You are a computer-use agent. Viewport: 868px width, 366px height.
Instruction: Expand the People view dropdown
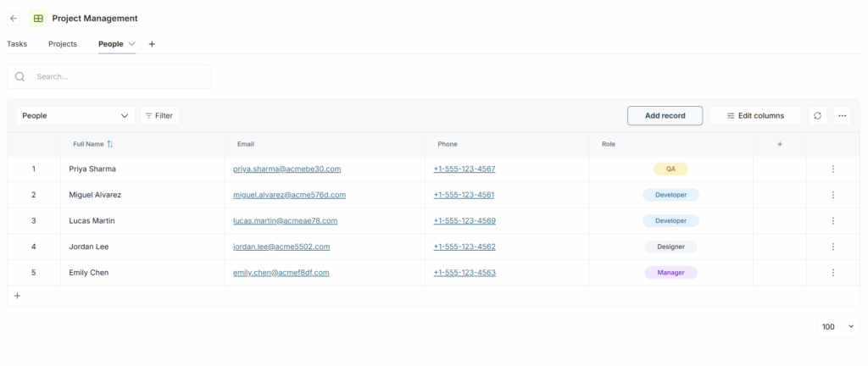(75, 115)
